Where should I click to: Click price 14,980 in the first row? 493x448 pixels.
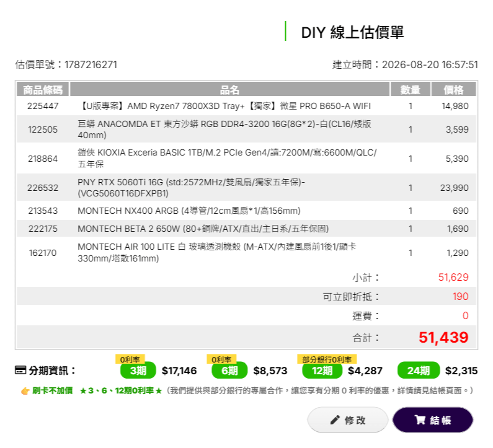455,106
